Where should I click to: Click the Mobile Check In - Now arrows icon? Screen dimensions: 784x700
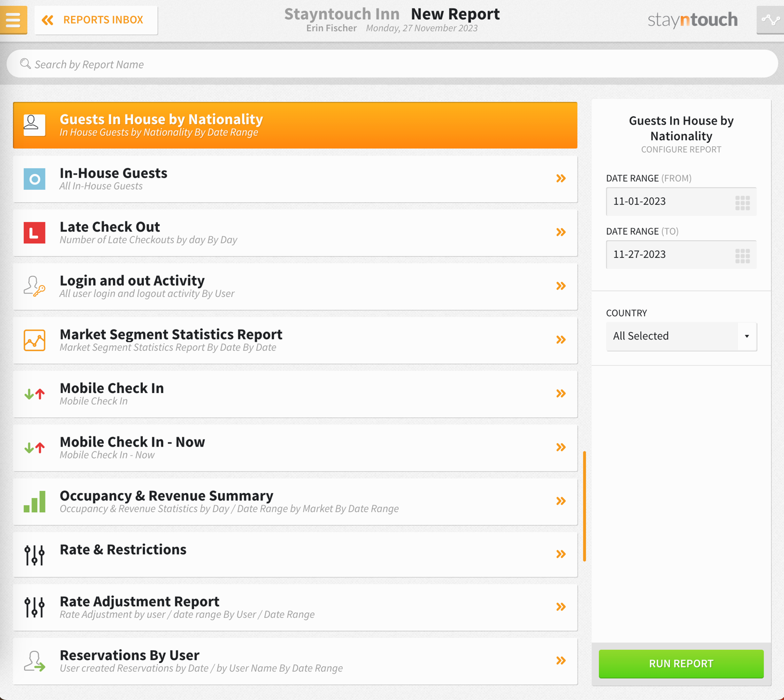(x=34, y=448)
